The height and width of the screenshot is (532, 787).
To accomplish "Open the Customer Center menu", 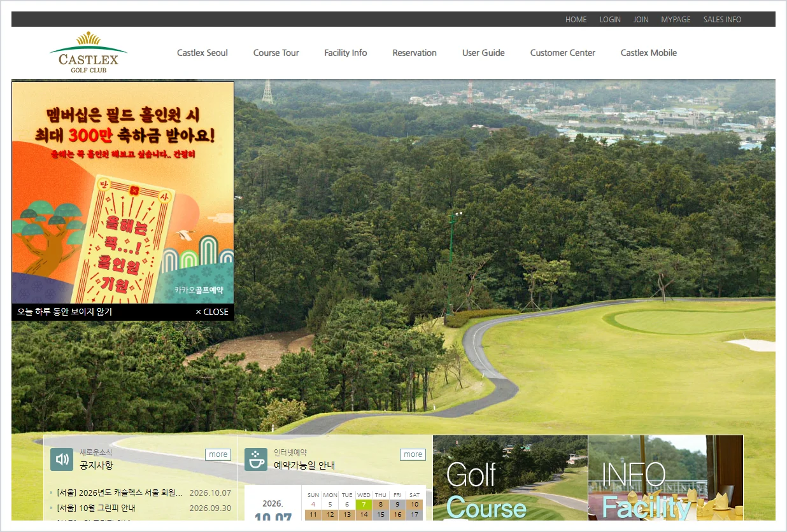I will [x=563, y=53].
